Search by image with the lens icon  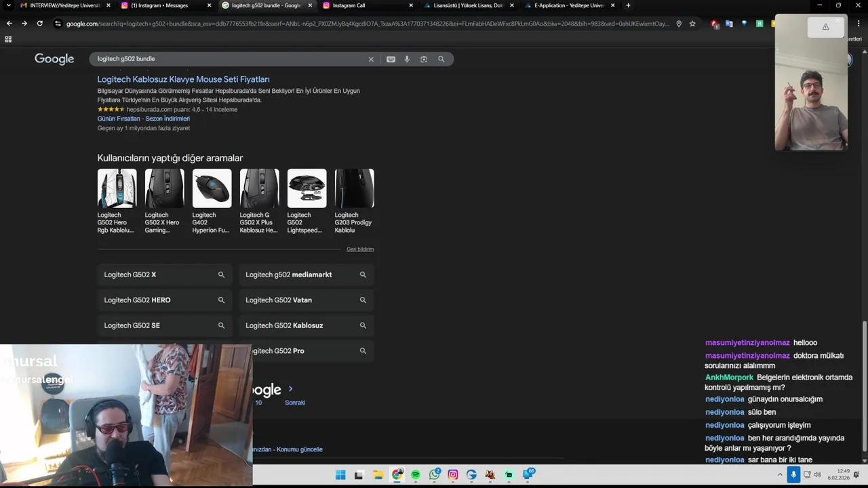[x=424, y=59]
